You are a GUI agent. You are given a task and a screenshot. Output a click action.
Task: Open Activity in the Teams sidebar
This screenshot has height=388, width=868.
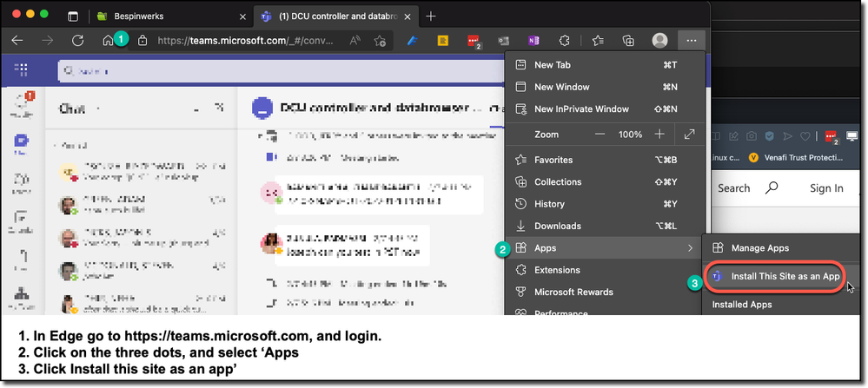[22, 104]
